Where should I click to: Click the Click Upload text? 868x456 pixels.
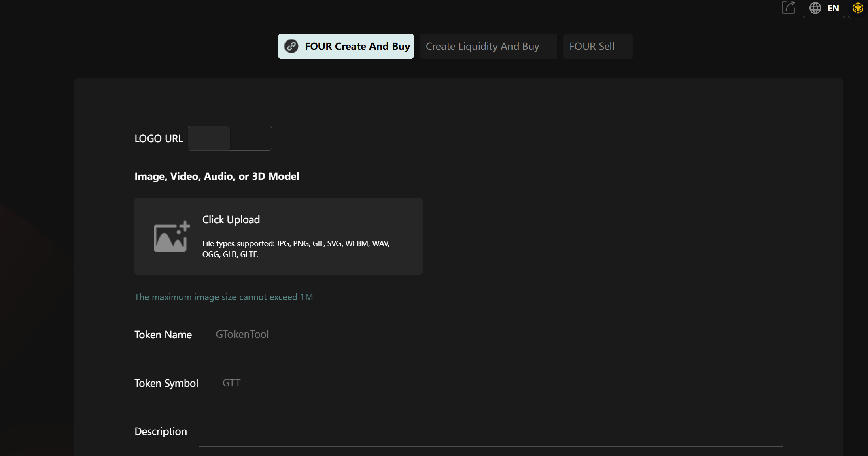(x=231, y=219)
